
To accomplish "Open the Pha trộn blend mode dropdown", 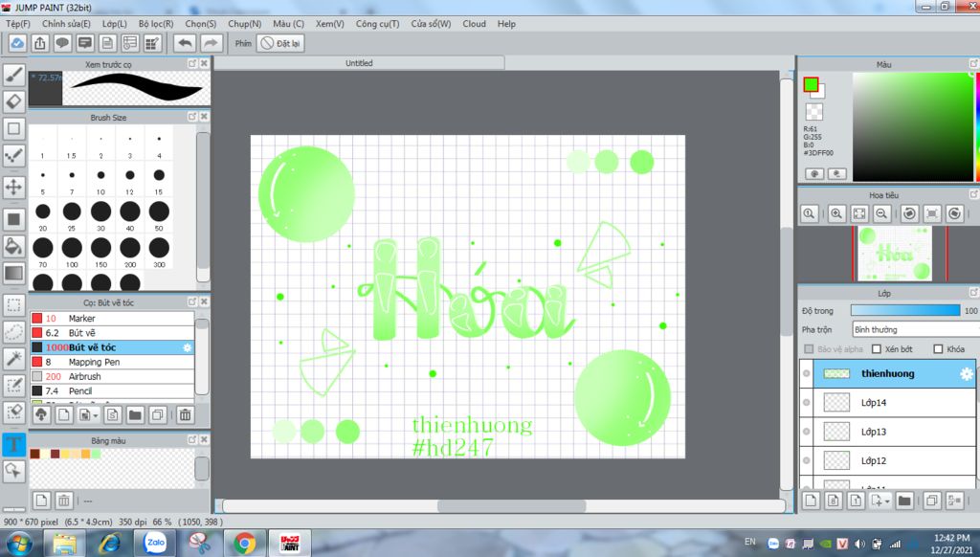I will (x=916, y=329).
